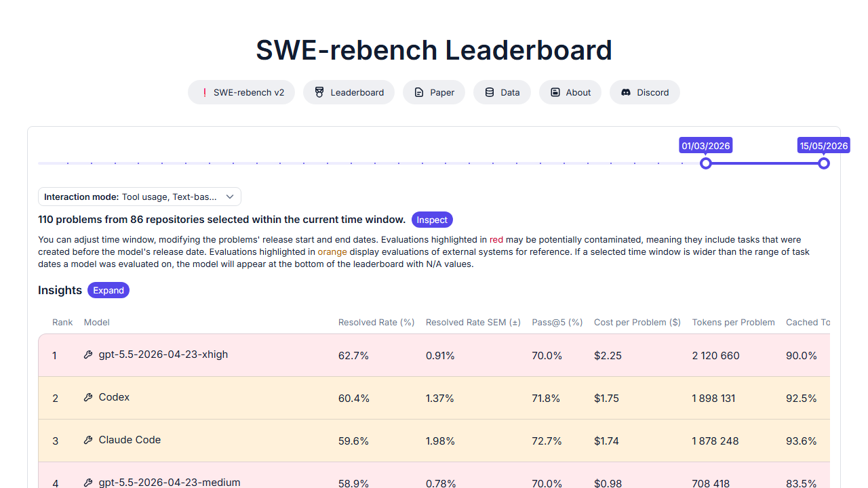
Task: Click wrench icon next to gpt-5.5-2026-04-23-medium
Action: click(x=88, y=483)
